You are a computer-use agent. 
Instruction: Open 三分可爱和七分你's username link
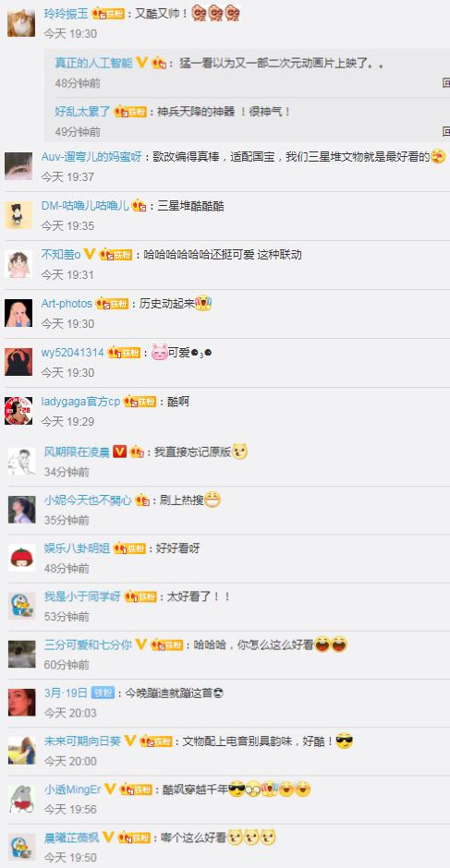(x=88, y=645)
